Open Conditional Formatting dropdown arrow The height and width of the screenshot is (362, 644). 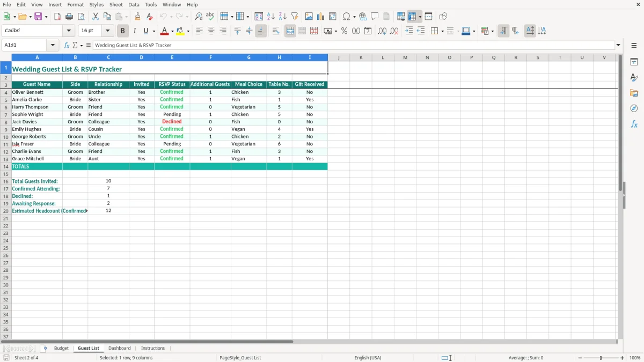pos(492,31)
